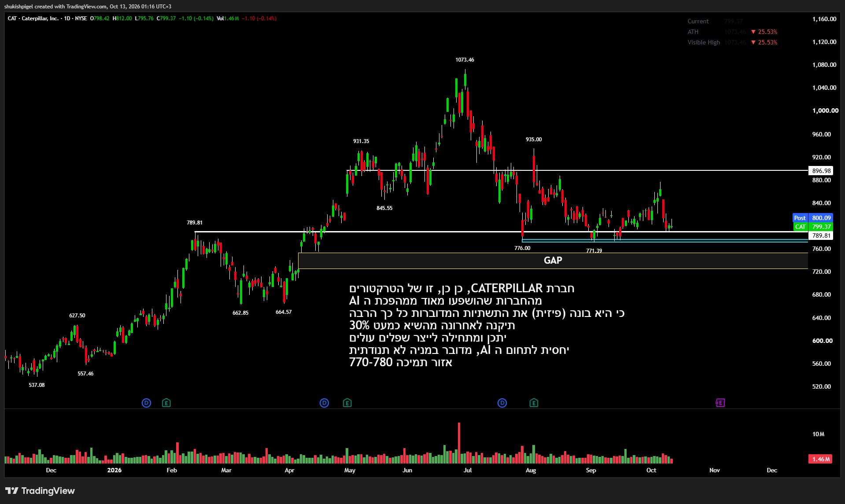Select the 789.81 price label on axis

(x=821, y=236)
